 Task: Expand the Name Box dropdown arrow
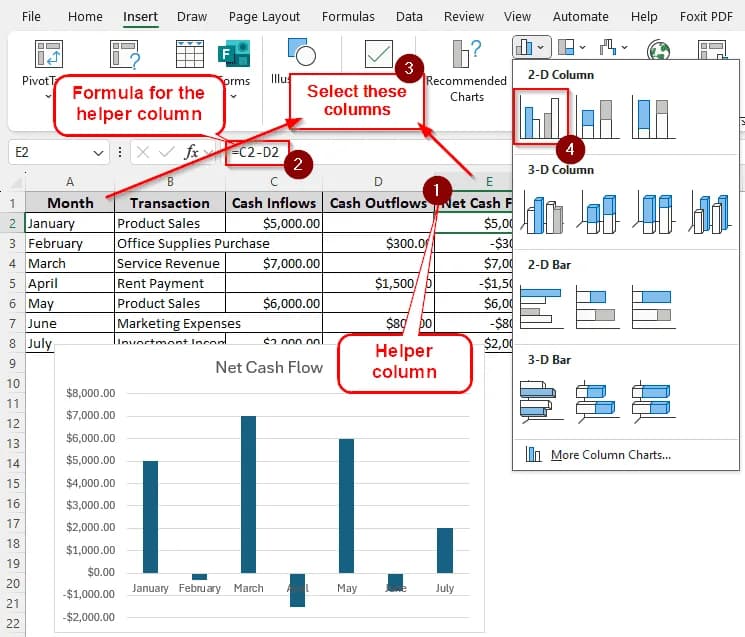click(x=98, y=153)
